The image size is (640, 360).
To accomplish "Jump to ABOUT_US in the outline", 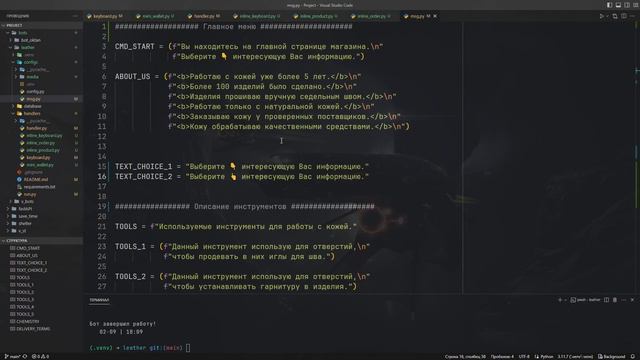I will 41,256.
